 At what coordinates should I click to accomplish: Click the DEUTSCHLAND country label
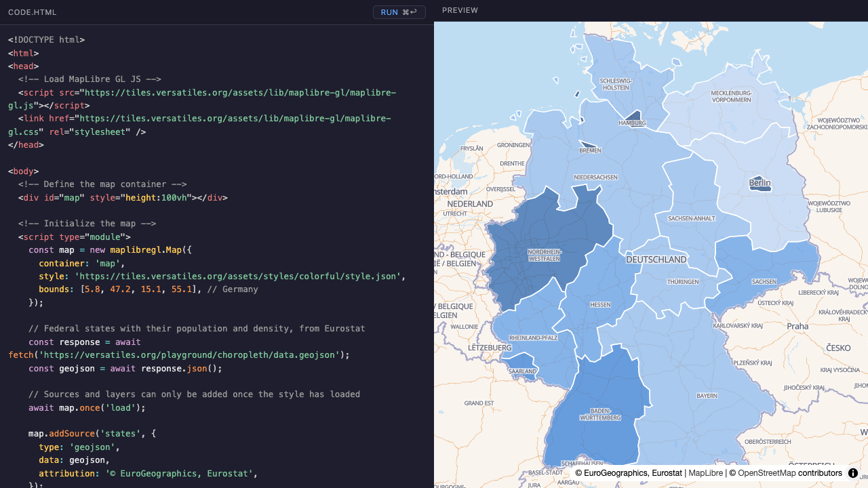[x=656, y=260]
